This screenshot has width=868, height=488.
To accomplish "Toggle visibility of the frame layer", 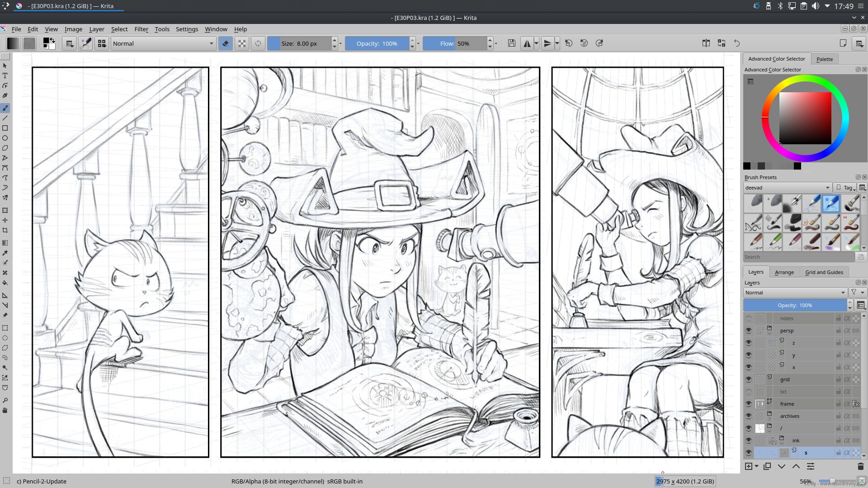I will [x=749, y=404].
